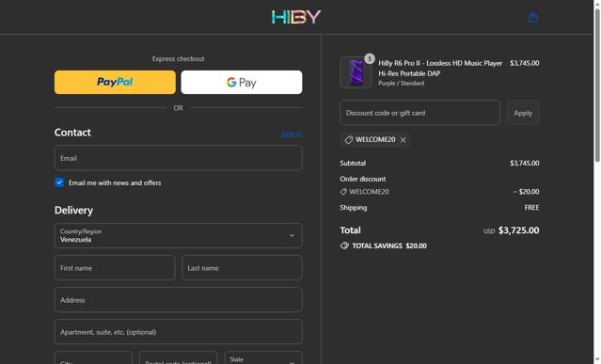This screenshot has height=364, width=601.
Task: Click the "Email me with news and offers" label
Action: 115,182
